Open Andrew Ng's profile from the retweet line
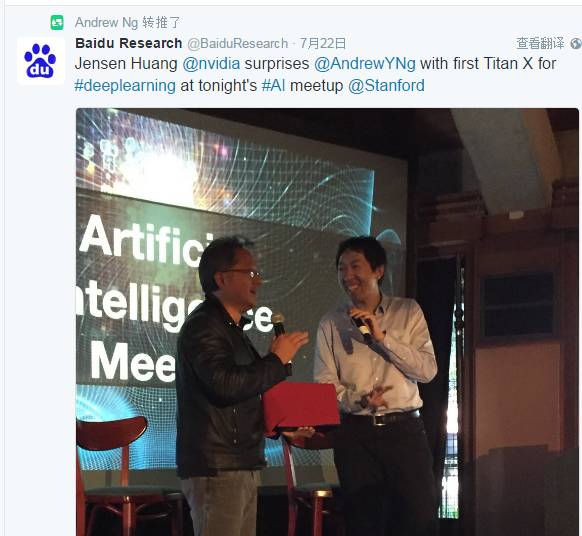This screenshot has height=536, width=582. (x=106, y=23)
